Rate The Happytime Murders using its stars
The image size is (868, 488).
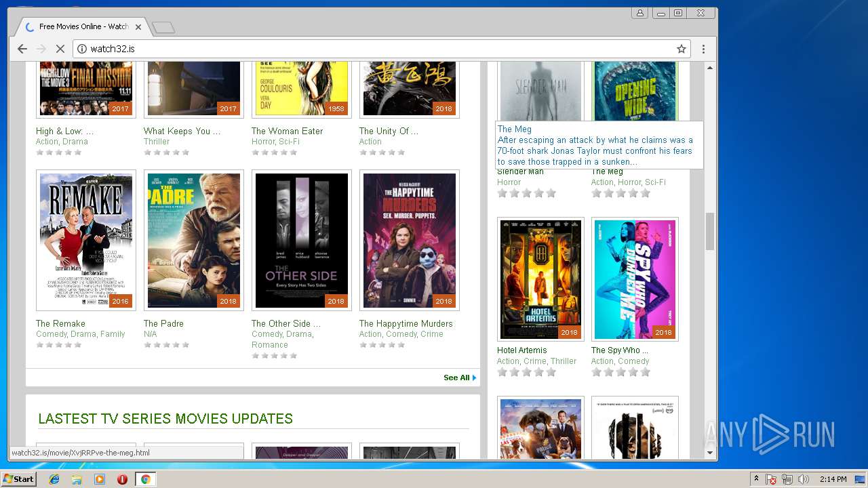pos(382,345)
